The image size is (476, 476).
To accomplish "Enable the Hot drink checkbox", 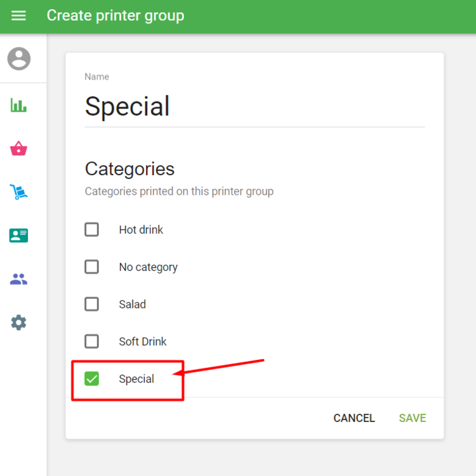I will tap(92, 229).
